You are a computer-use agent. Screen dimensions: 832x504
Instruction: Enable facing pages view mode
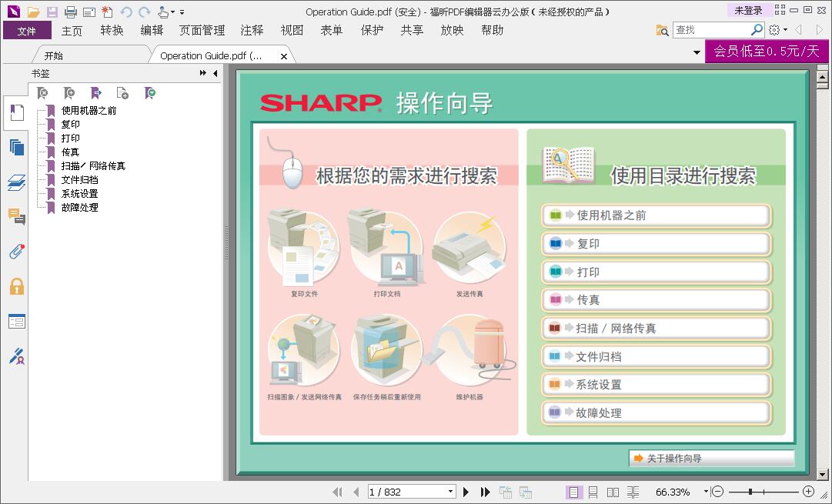(613, 492)
